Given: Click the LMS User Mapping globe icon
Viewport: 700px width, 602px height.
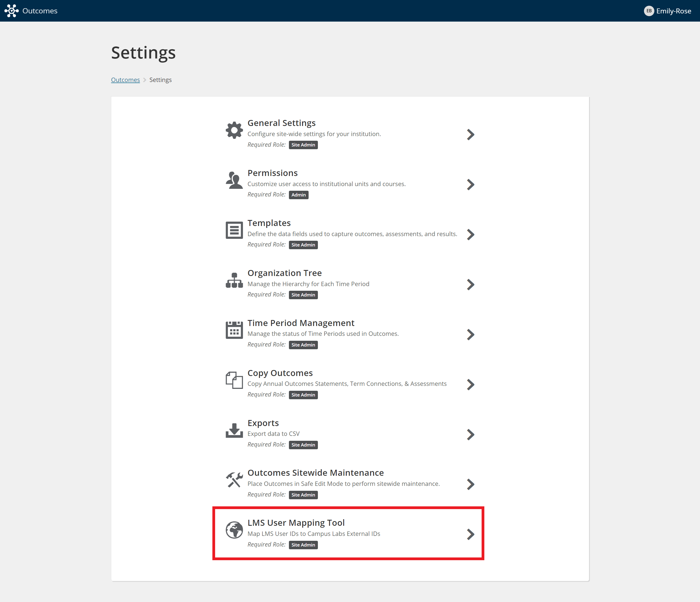Looking at the screenshot, I should coord(234,530).
